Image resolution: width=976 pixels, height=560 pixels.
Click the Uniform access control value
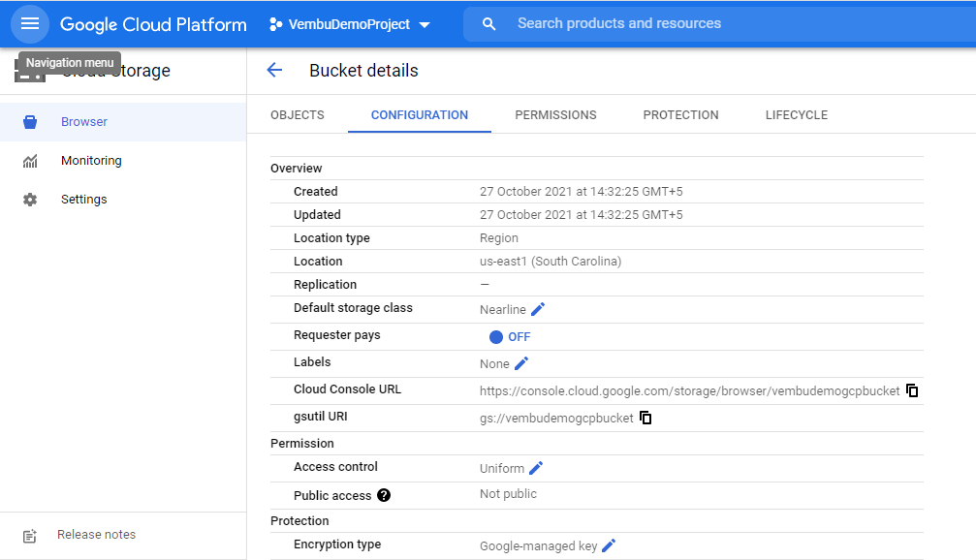502,469
